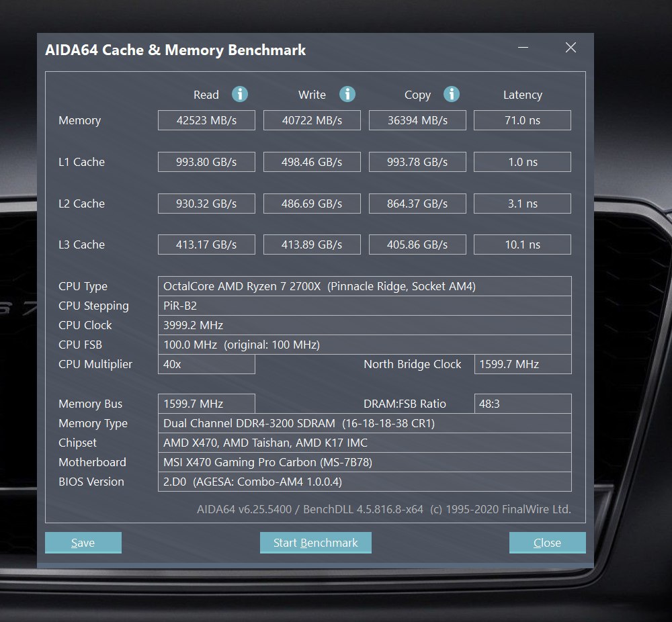
Task: Click the Save button
Action: pyautogui.click(x=83, y=543)
